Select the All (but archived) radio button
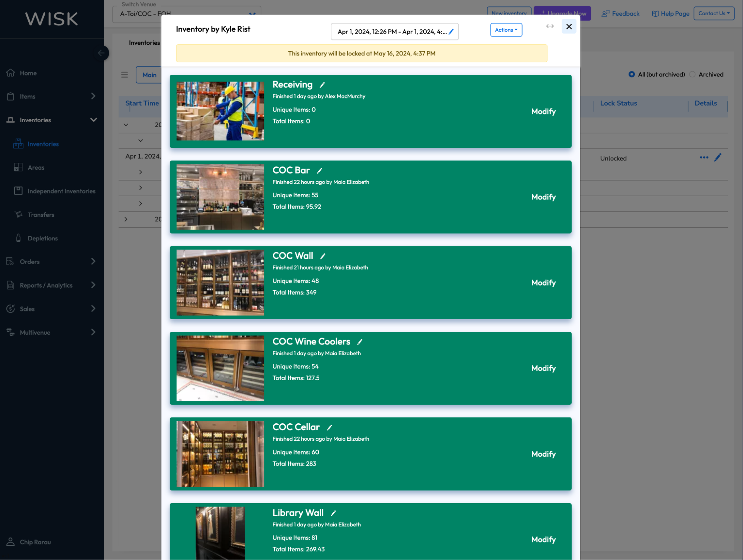The height and width of the screenshot is (560, 743). pos(631,74)
